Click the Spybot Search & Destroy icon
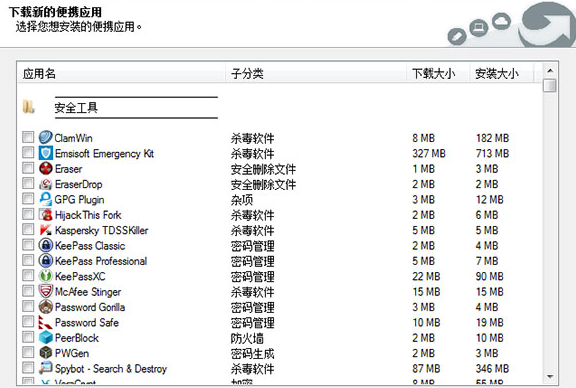 pos(46,368)
